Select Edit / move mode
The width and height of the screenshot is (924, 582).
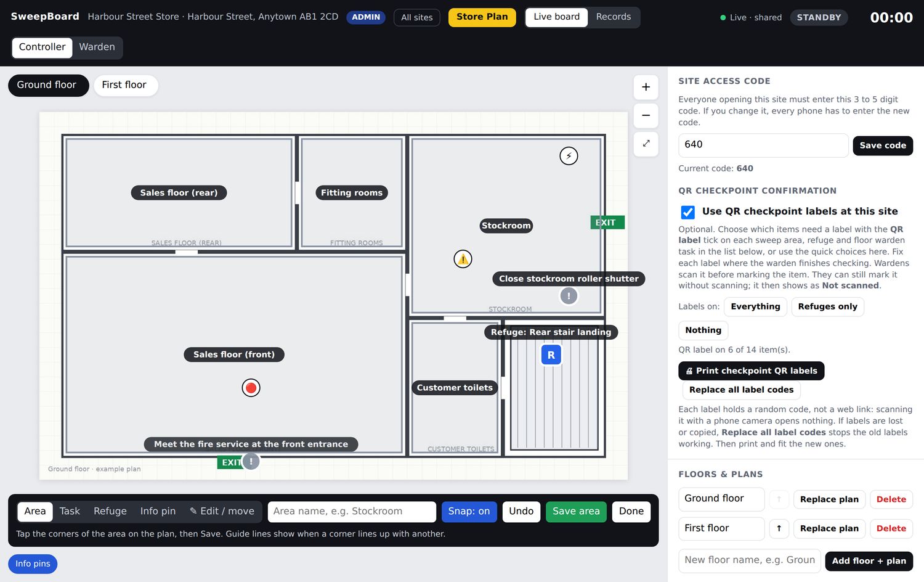[222, 512]
